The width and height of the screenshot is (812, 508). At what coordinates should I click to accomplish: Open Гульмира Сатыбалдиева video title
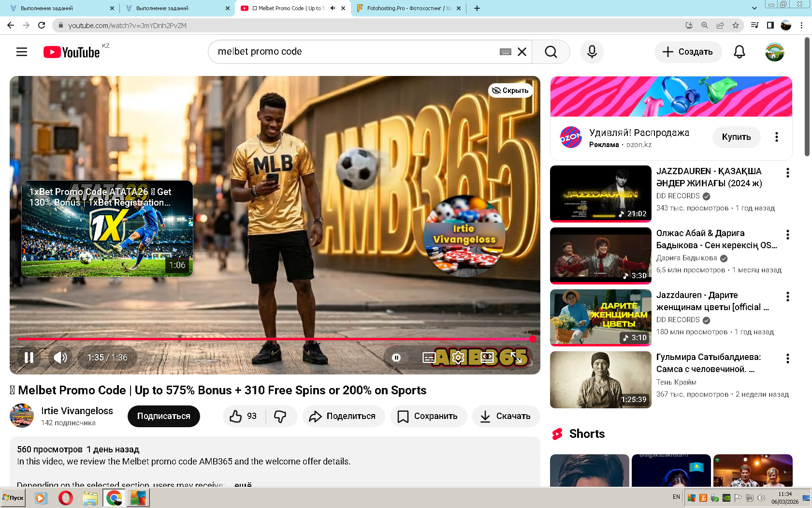coord(709,363)
